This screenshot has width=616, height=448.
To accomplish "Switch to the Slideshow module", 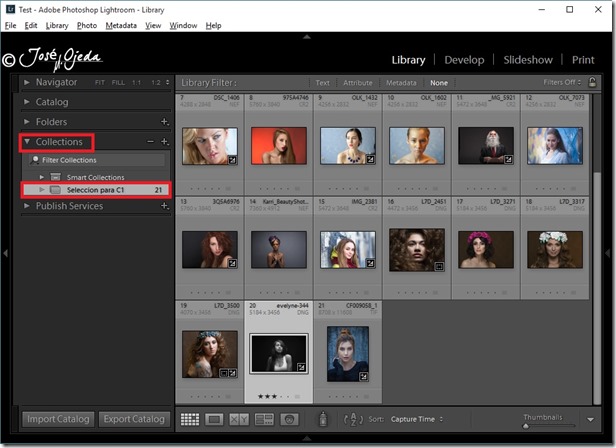I will click(x=528, y=60).
